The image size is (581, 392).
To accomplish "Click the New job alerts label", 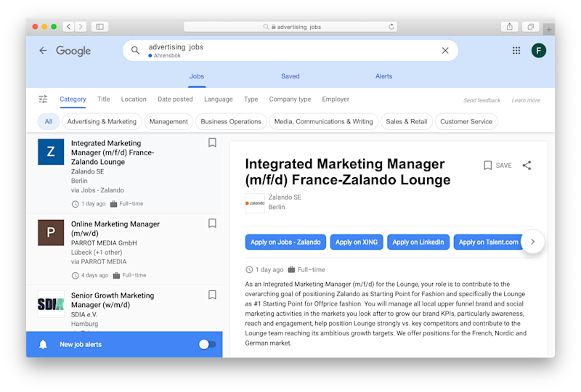I will point(81,345).
